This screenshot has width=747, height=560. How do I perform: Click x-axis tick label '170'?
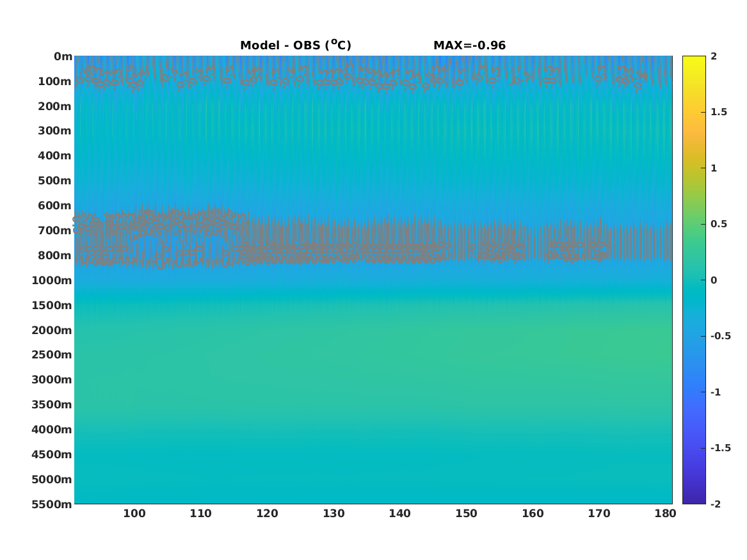[x=599, y=513]
